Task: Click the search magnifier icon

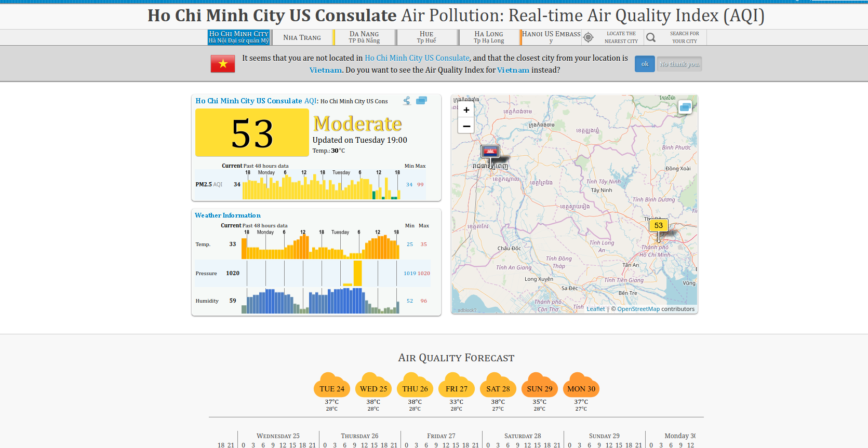Action: point(651,37)
